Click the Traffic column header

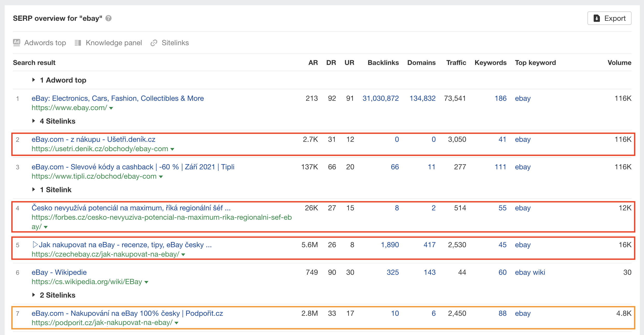(x=456, y=63)
